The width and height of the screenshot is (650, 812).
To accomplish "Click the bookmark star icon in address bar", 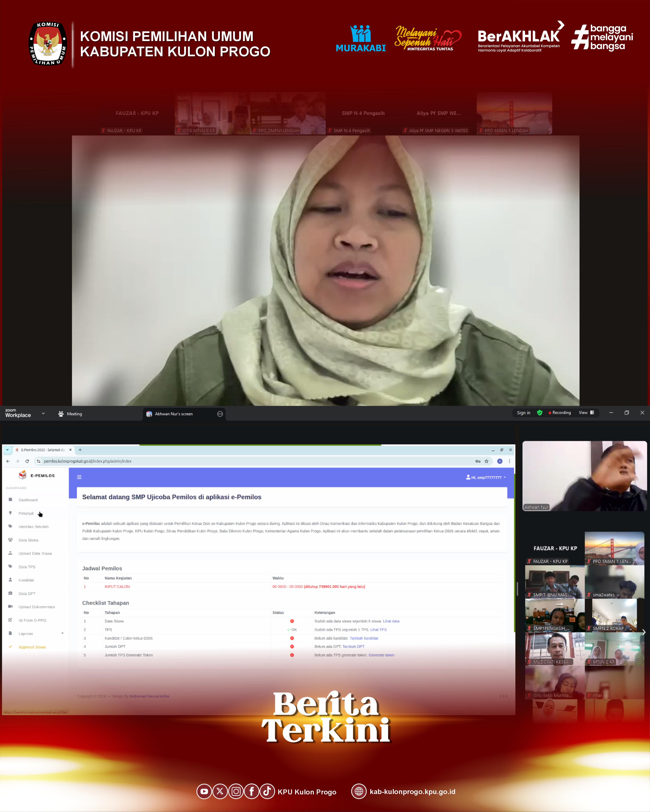I will (486, 461).
